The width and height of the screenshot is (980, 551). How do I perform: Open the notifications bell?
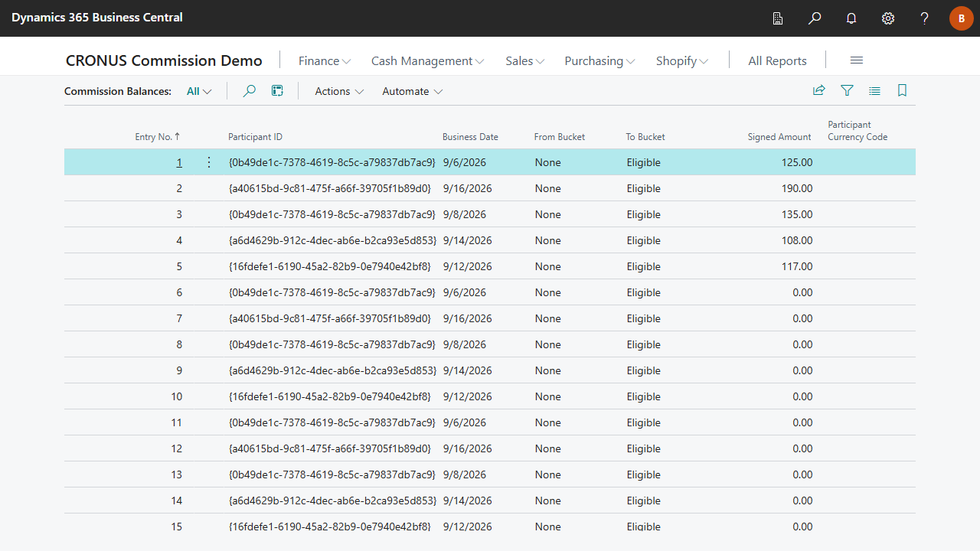click(851, 18)
